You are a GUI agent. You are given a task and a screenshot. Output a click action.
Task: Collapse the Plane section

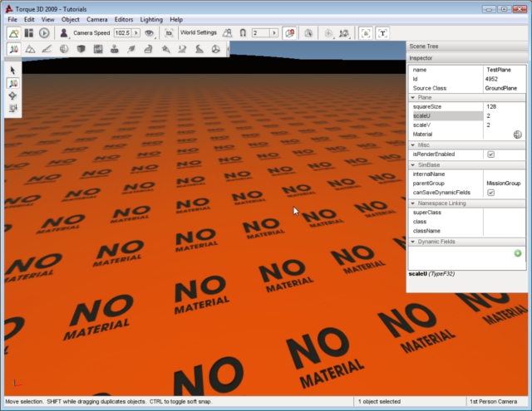pyautogui.click(x=413, y=97)
